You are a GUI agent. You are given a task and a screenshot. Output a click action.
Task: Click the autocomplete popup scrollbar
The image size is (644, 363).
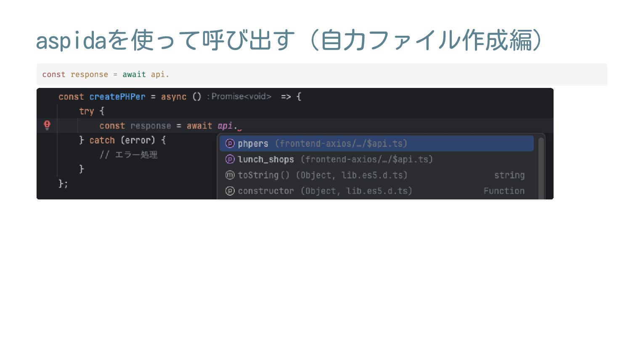pos(541,167)
